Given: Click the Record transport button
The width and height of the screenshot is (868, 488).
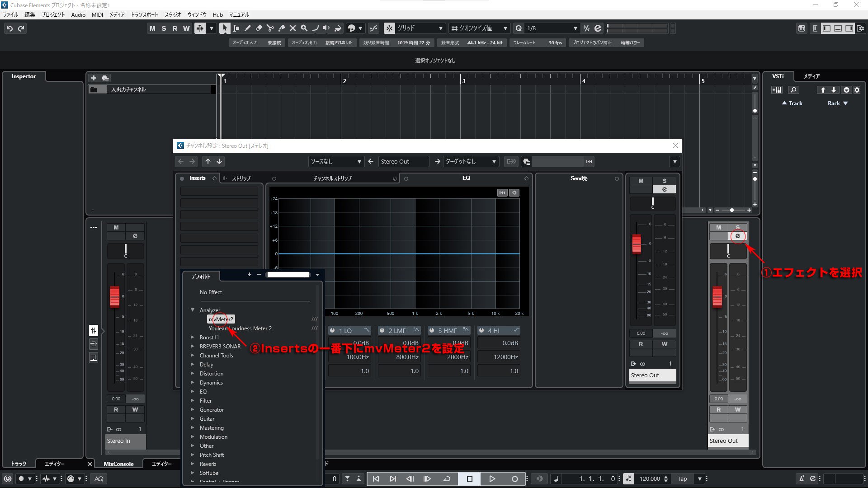Looking at the screenshot, I should coord(514,479).
